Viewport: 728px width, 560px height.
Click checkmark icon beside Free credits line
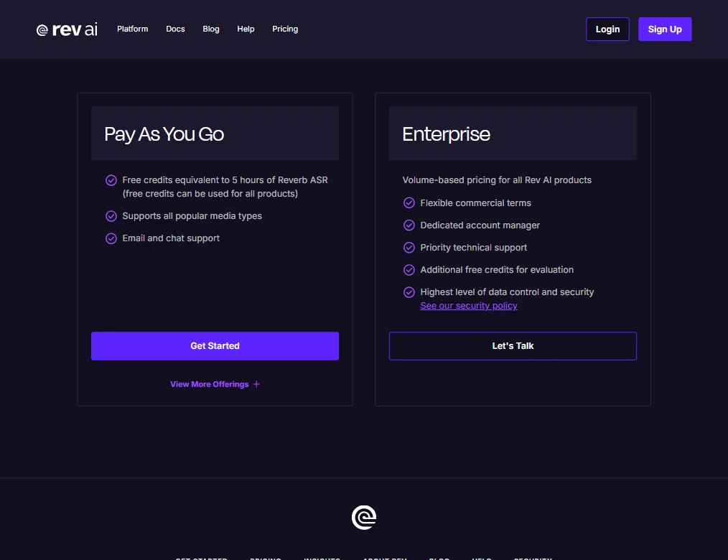click(111, 180)
